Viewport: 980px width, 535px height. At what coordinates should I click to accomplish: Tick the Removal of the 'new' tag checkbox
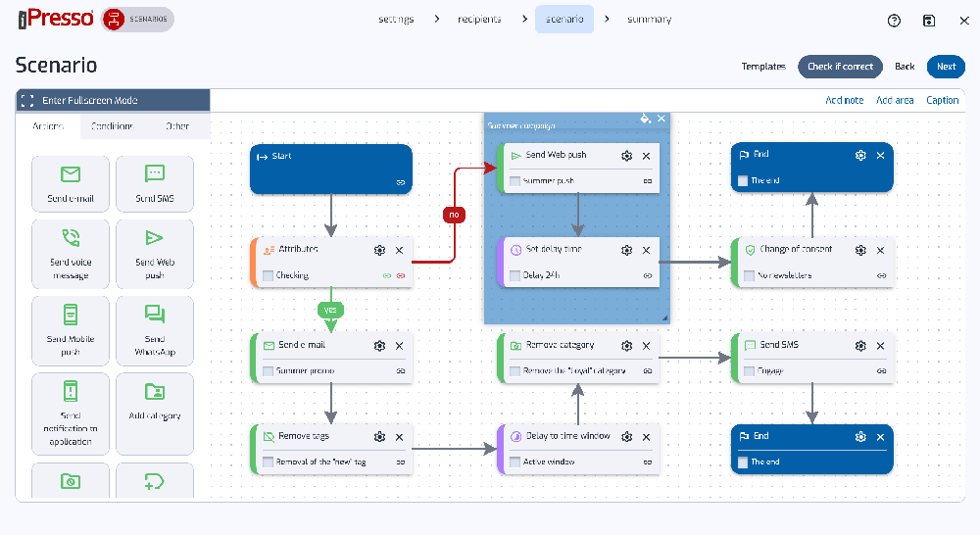click(269, 462)
